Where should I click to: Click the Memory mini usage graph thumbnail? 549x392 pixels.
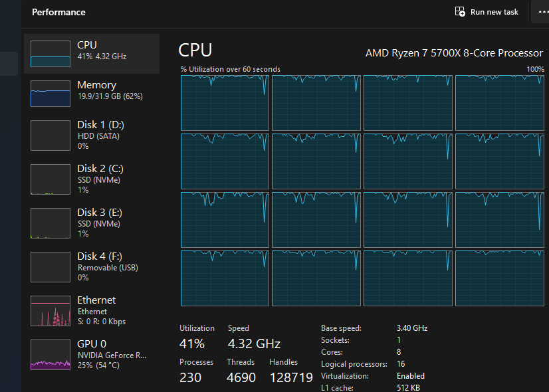click(51, 94)
